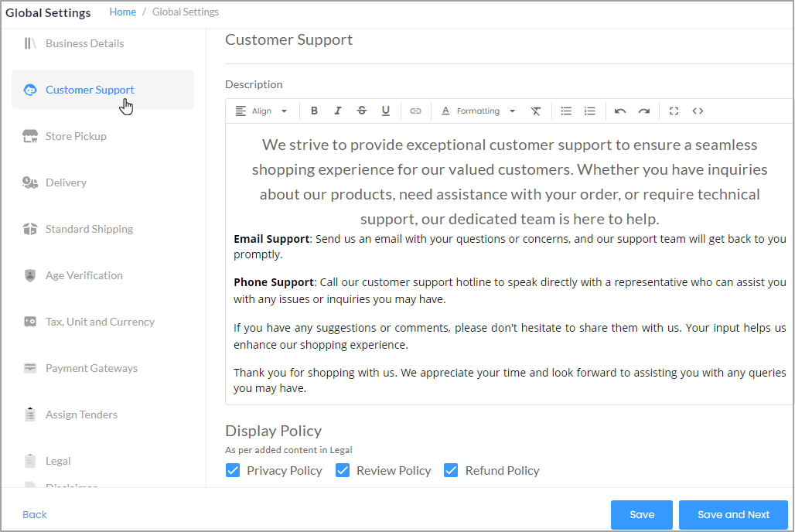Insert a numbered list
This screenshot has height=532, width=795.
pos(589,111)
